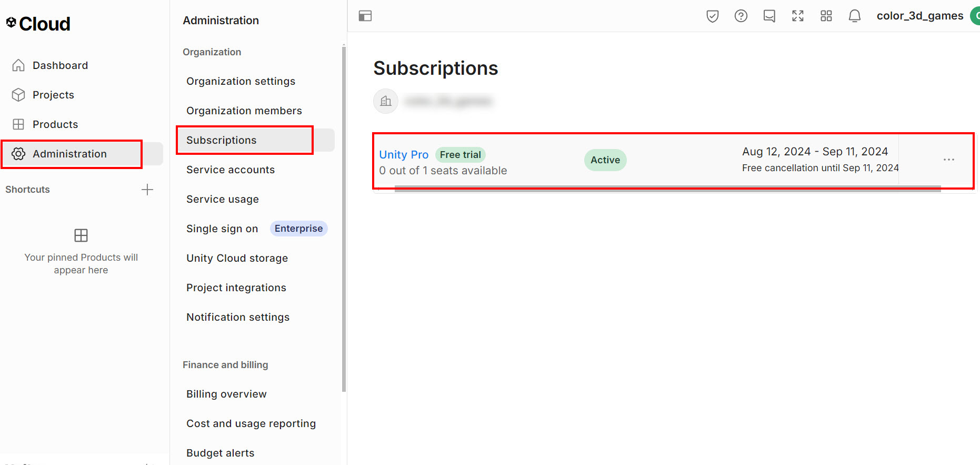The height and width of the screenshot is (465, 980).
Task: Click the blurred organization name
Action: (448, 101)
